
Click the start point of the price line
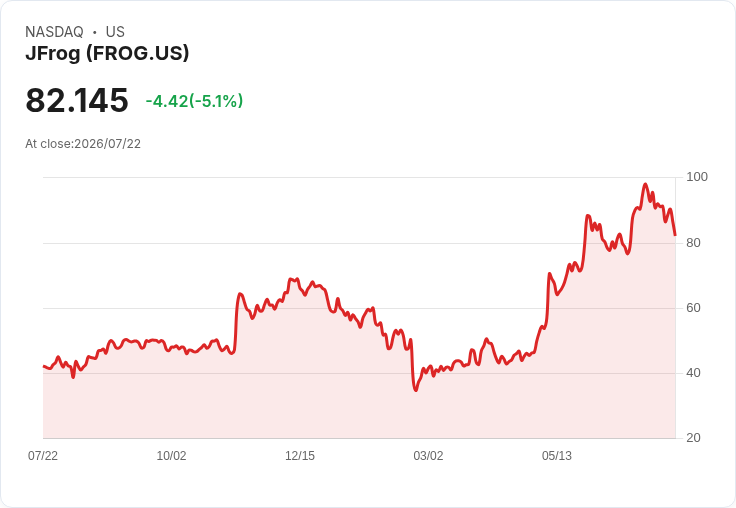44,366
